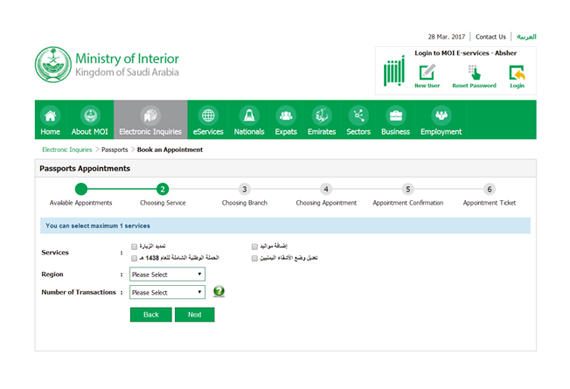The height and width of the screenshot is (389, 570).
Task: Check the first service checkbox in left column
Action: pos(134,247)
